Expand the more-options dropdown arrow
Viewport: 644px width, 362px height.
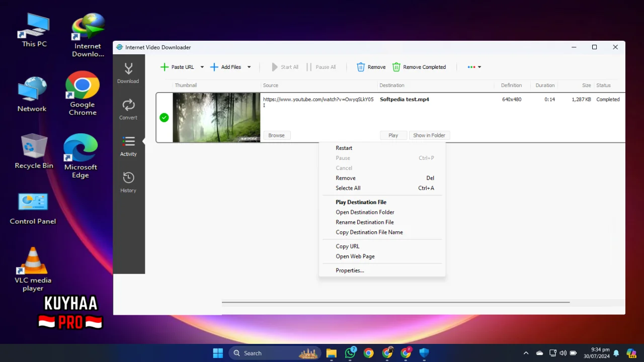tap(479, 67)
